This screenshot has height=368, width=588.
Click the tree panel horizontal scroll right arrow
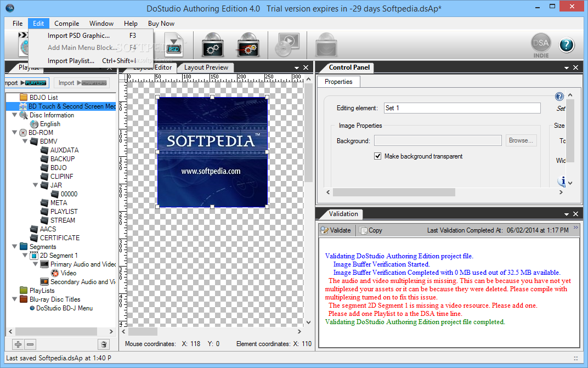pos(111,332)
